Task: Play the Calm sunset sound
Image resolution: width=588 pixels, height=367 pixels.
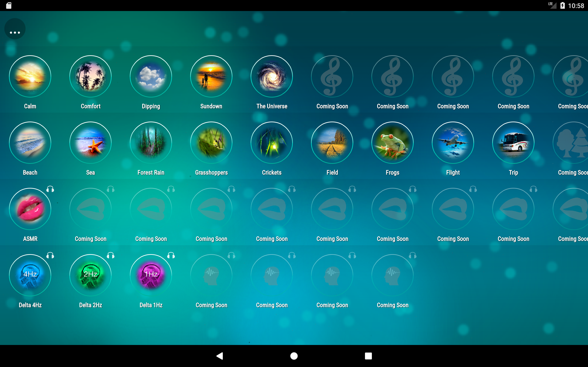Action: tap(30, 76)
